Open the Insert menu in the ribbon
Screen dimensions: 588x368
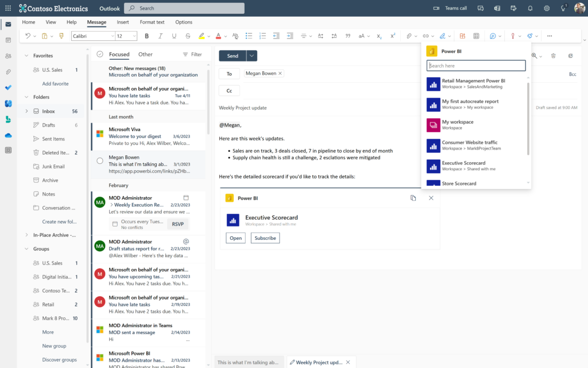point(124,22)
